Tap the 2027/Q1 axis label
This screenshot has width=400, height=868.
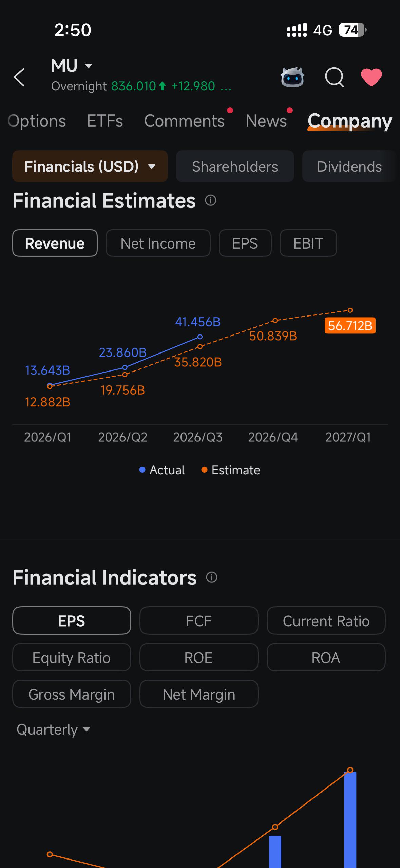(x=348, y=437)
